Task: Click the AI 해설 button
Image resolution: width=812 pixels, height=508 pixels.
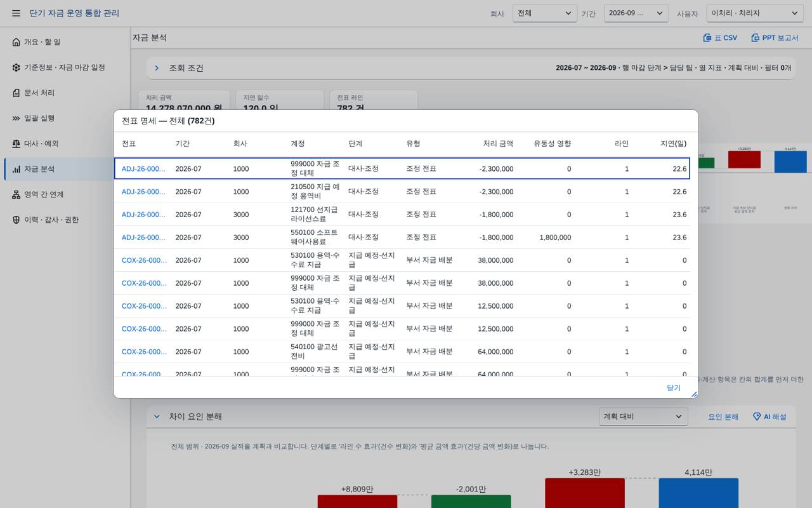Action: [769, 417]
